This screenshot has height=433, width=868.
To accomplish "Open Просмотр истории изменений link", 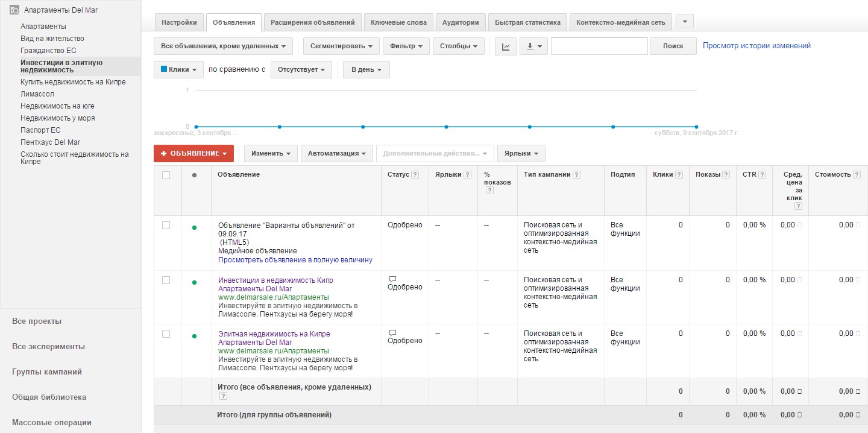I will coord(756,46).
